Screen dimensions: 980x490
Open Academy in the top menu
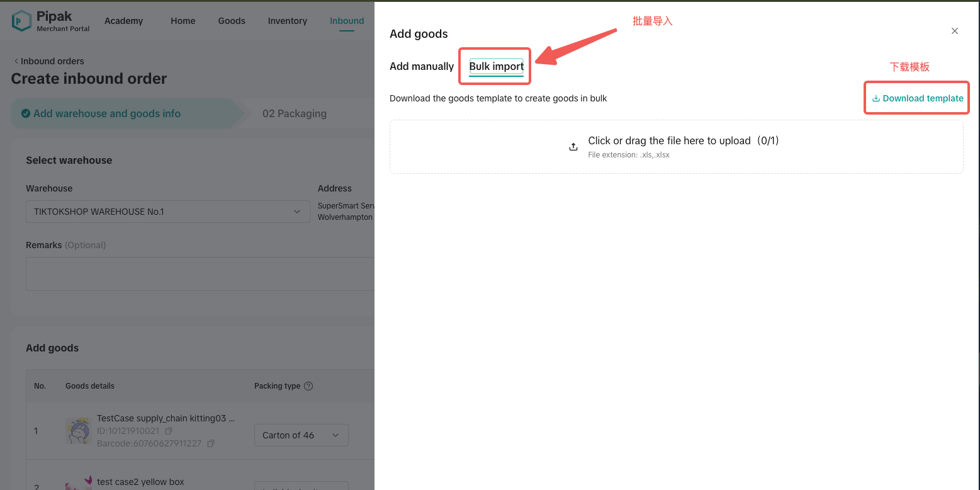pyautogui.click(x=123, y=21)
